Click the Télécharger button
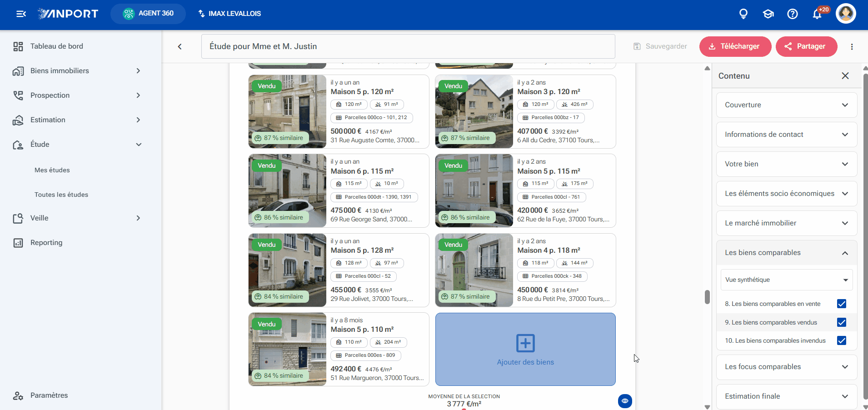The image size is (868, 410). click(735, 46)
